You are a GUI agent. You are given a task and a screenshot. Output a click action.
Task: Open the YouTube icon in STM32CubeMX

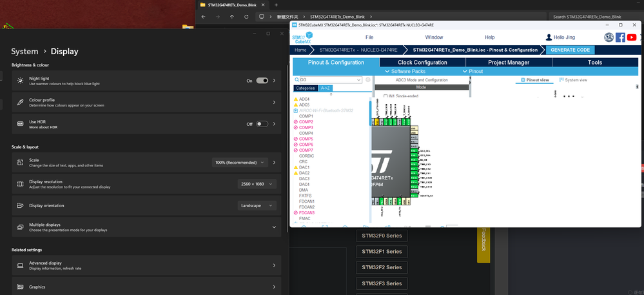click(x=632, y=37)
